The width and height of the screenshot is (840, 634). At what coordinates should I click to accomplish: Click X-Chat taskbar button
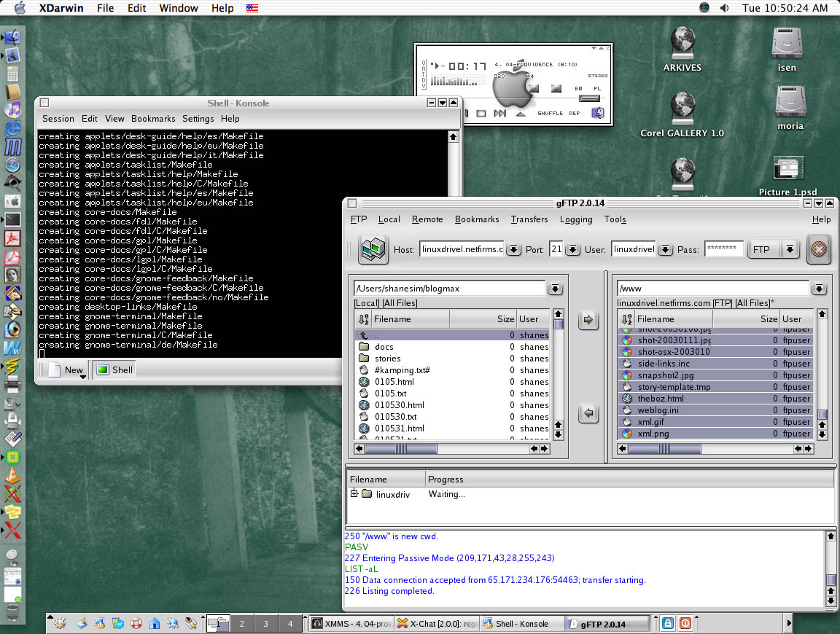(x=437, y=624)
